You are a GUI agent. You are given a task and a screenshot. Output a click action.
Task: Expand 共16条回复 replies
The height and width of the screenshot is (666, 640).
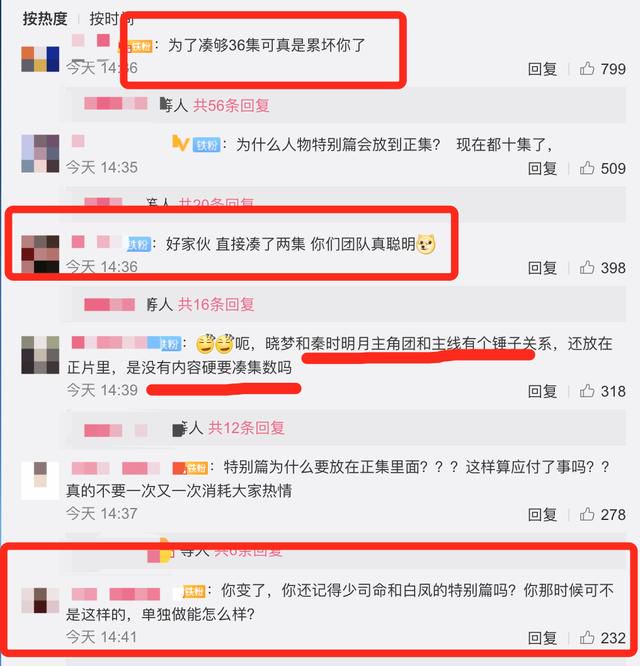point(216,304)
